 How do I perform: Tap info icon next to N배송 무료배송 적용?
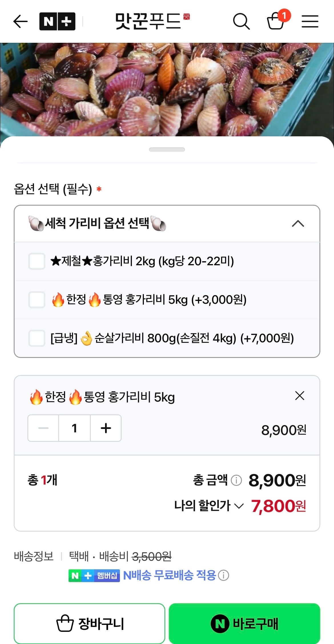pos(224,575)
